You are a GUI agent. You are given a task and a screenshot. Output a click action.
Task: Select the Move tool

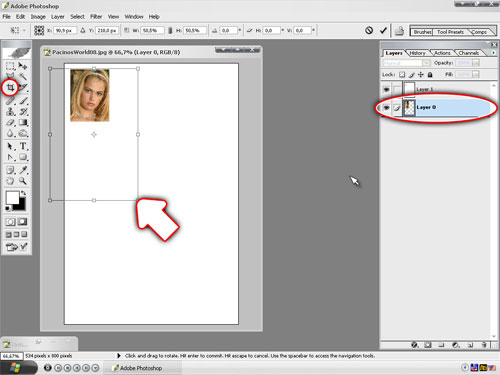pos(23,66)
